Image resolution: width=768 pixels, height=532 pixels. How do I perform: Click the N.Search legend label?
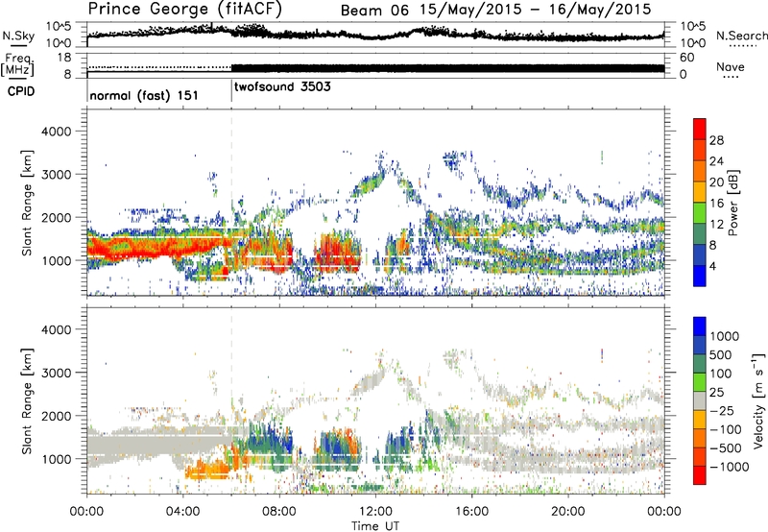[741, 36]
